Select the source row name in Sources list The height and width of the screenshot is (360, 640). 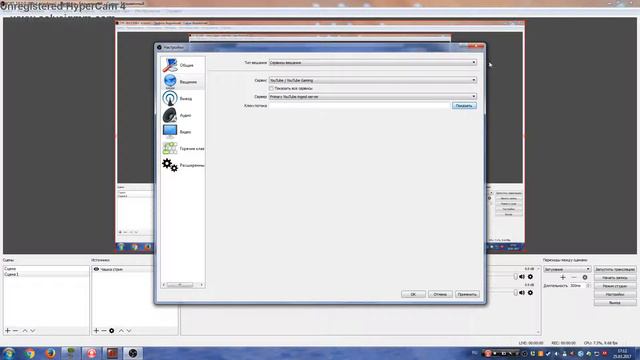tap(111, 269)
